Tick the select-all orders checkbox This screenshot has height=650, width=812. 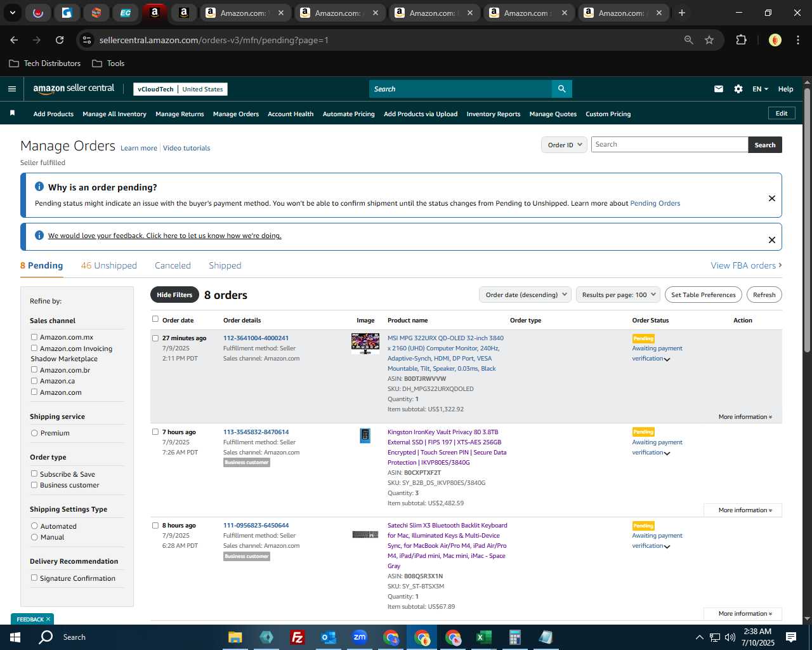155,319
